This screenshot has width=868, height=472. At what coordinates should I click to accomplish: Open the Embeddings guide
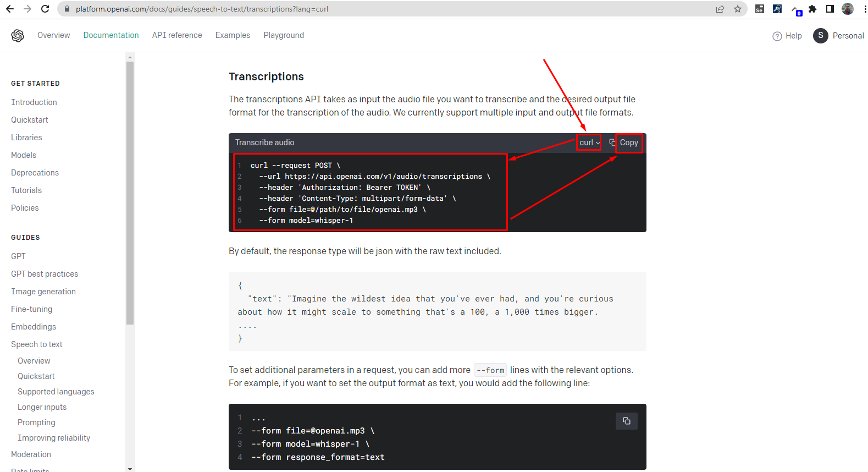click(x=34, y=327)
